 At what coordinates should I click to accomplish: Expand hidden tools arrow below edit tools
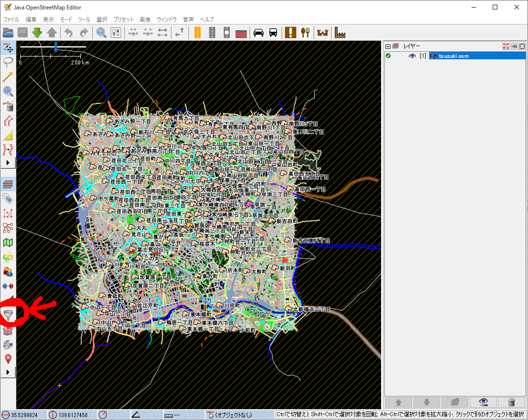pyautogui.click(x=8, y=163)
